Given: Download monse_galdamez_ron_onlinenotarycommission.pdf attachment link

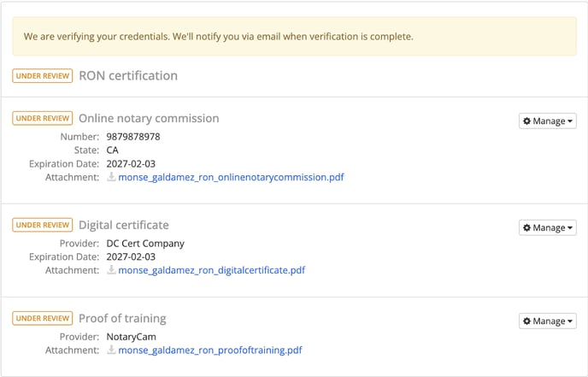Looking at the screenshot, I should click(x=231, y=177).
